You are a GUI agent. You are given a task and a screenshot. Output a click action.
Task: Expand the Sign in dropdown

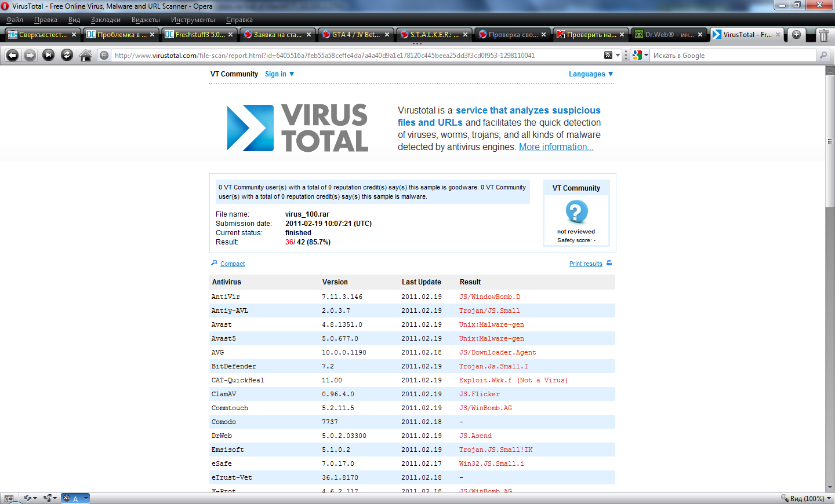click(x=279, y=74)
